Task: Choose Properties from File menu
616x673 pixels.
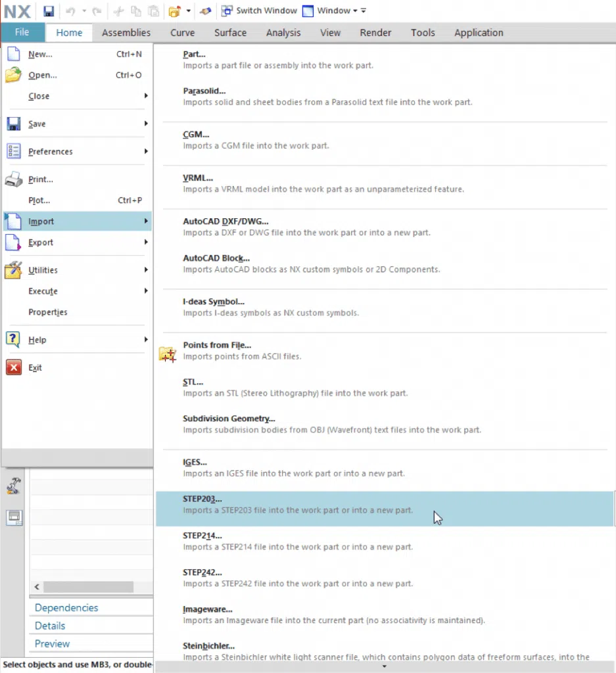Action: click(78, 312)
